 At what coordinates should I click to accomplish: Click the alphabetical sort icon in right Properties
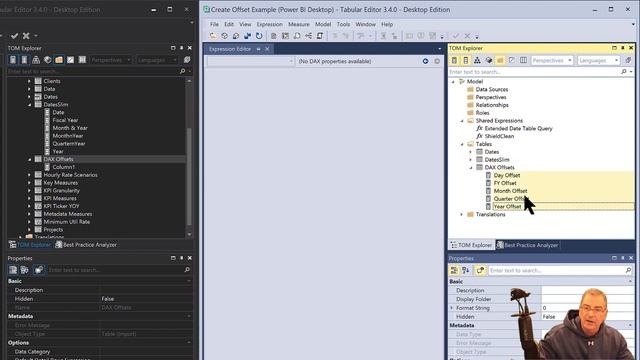[466, 270]
